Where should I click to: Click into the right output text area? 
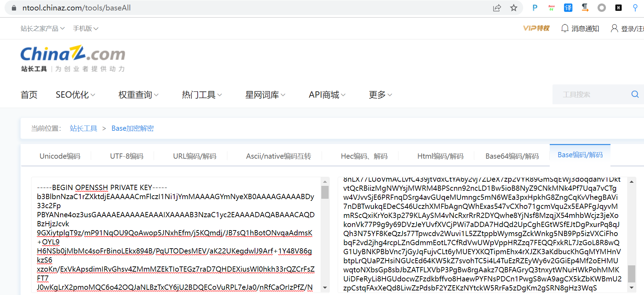[x=482, y=235]
